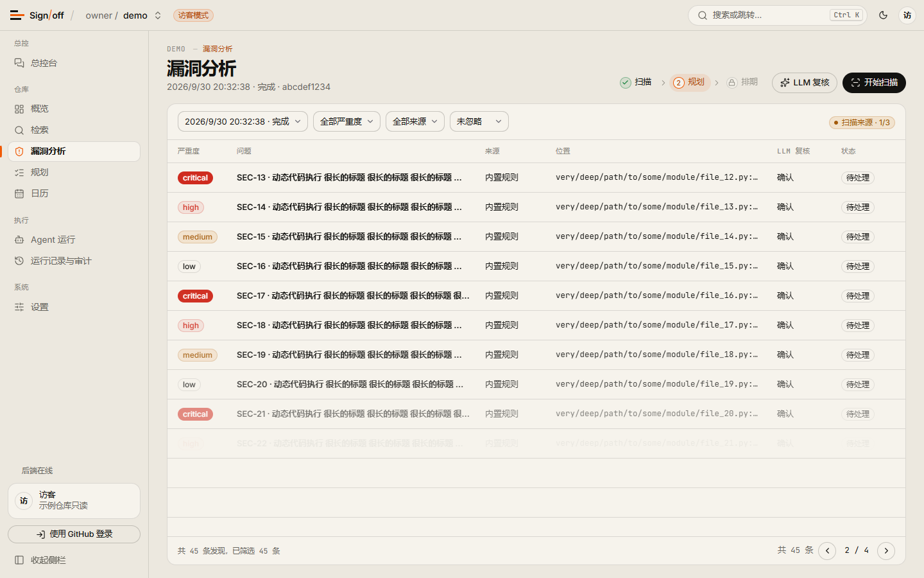Click the DEMO breadcrumb link
924x578 pixels.
coord(176,49)
